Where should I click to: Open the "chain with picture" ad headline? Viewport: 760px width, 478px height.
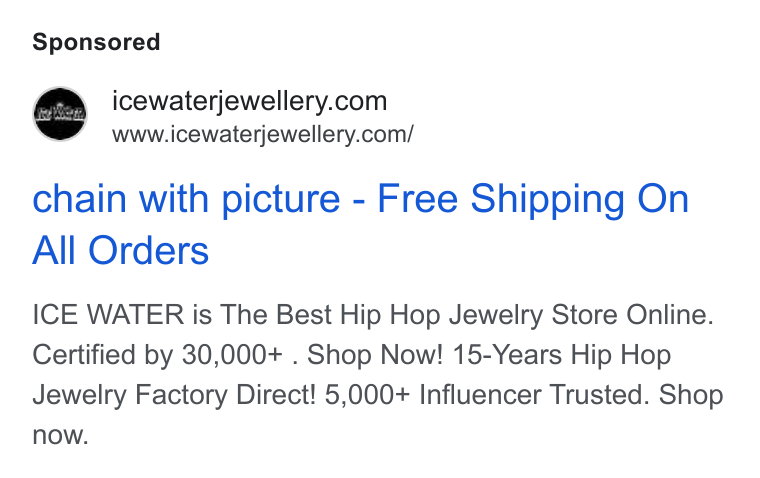point(186,199)
